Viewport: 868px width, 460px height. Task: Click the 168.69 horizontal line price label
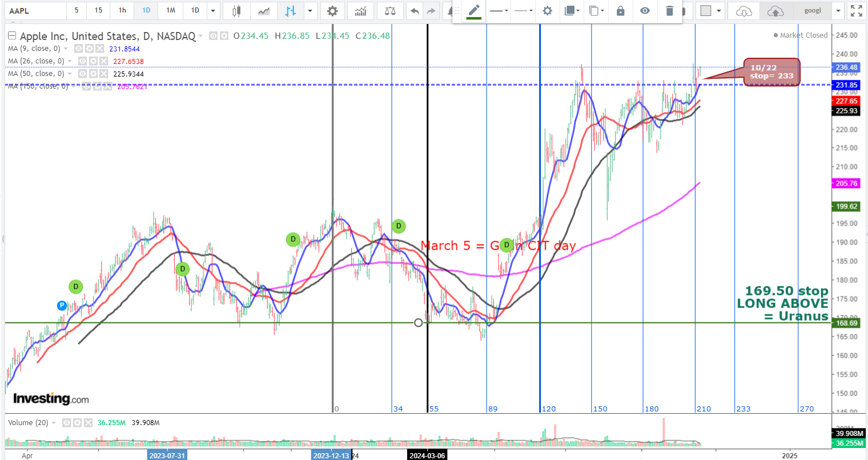pyautogui.click(x=846, y=323)
